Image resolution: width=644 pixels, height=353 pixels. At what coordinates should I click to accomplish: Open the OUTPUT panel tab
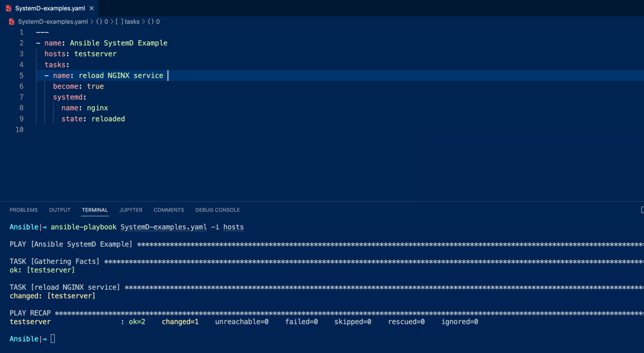(60, 210)
